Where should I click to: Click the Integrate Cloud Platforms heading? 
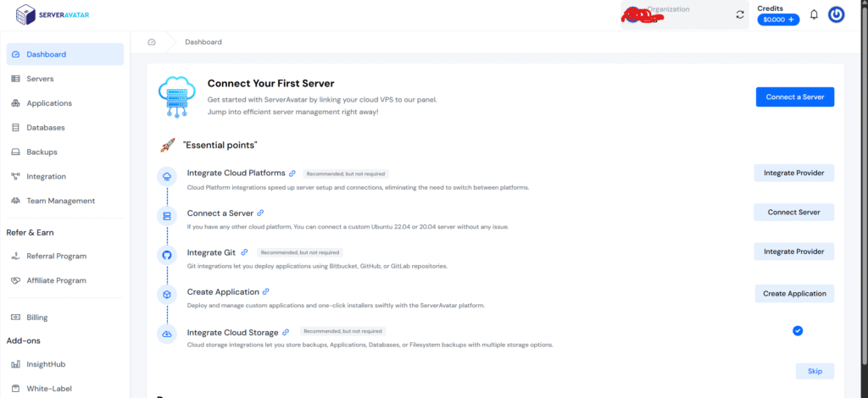click(236, 173)
